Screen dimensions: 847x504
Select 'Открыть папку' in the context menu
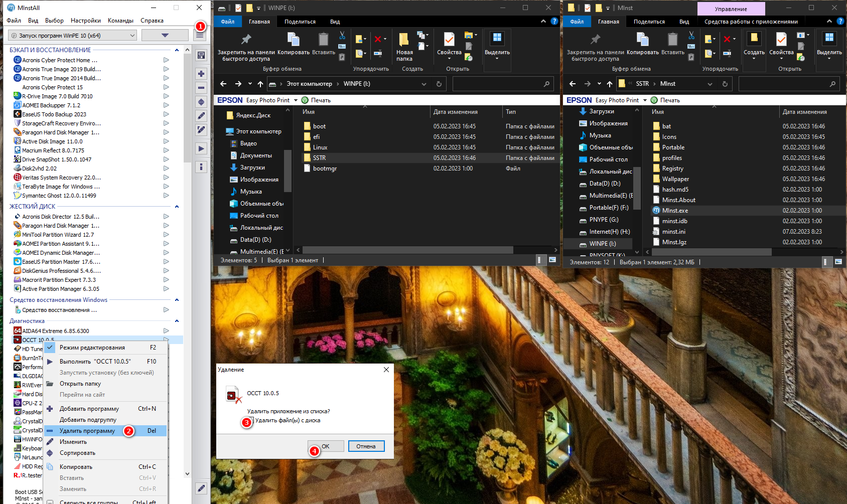tap(106, 384)
